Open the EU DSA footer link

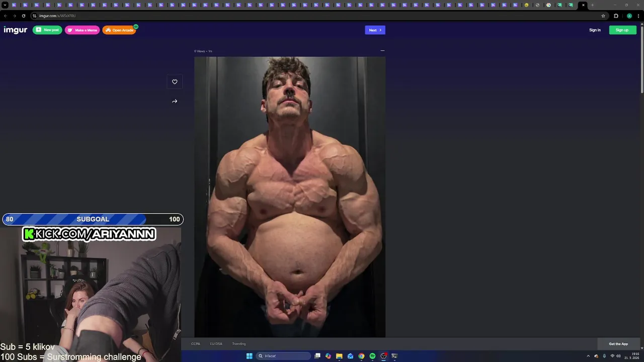[216, 344]
